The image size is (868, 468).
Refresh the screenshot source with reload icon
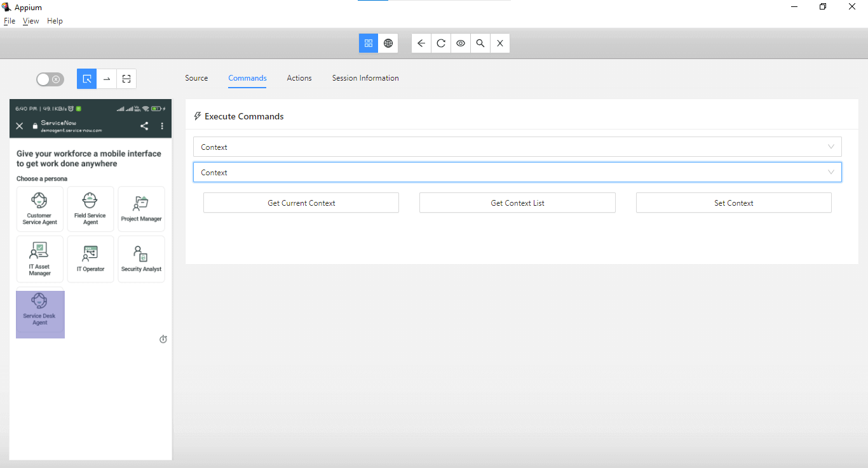point(440,43)
